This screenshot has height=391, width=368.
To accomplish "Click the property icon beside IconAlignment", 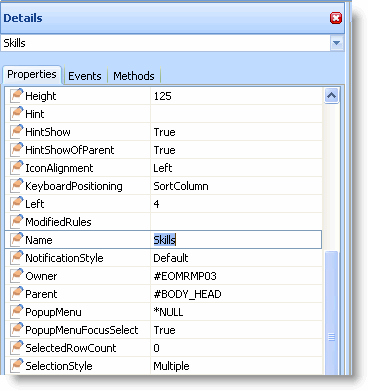I will (16, 167).
